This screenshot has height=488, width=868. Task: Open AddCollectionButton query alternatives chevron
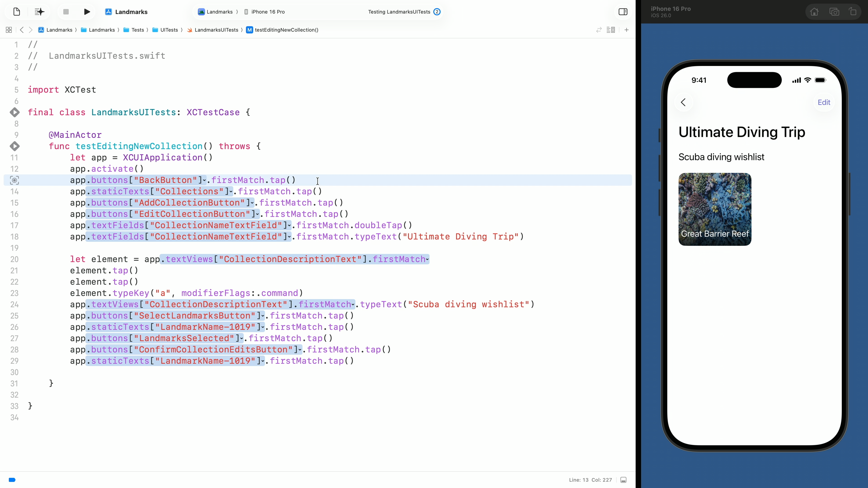point(252,203)
